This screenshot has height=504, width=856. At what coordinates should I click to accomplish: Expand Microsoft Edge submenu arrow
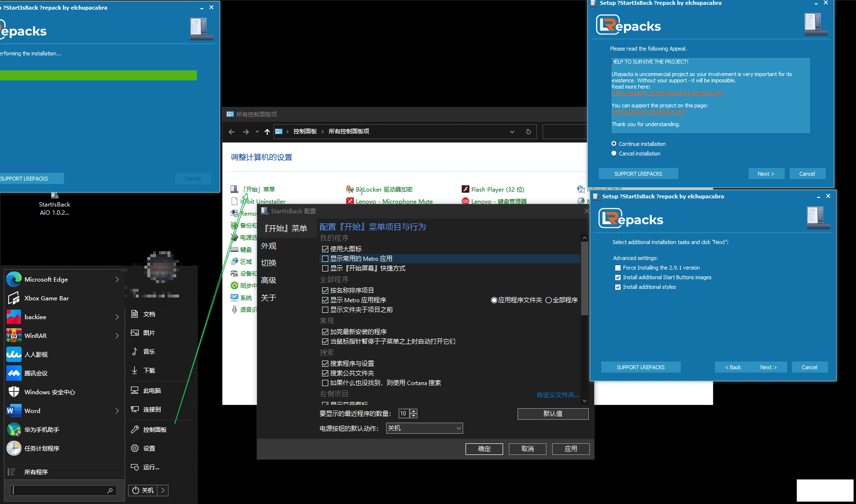[x=117, y=279]
